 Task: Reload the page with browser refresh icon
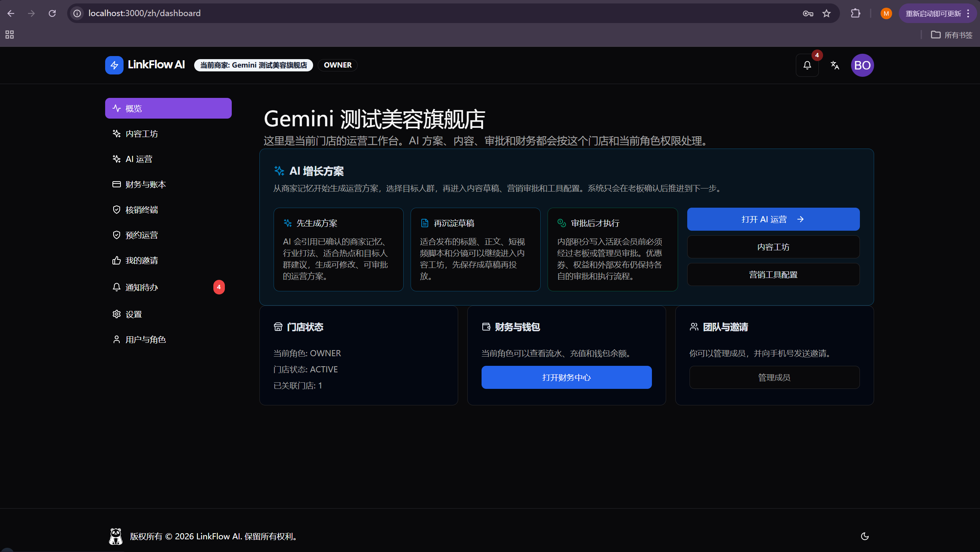click(52, 13)
